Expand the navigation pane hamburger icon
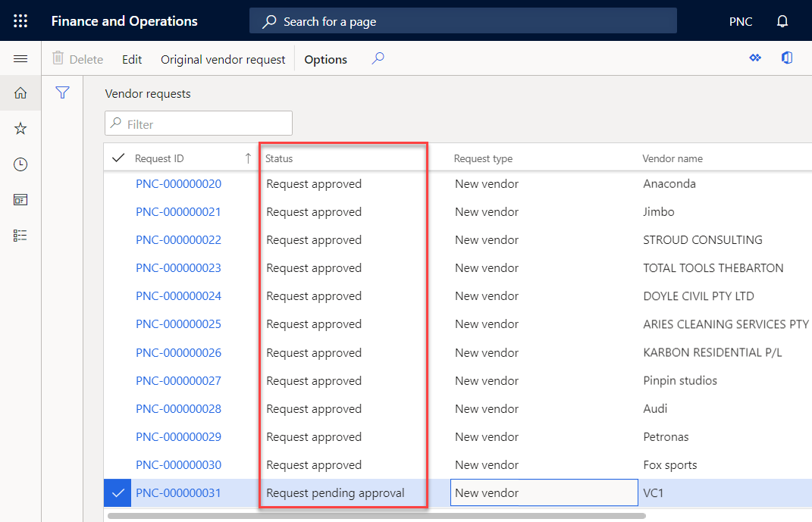Image resolution: width=812 pixels, height=522 pixels. [x=20, y=59]
